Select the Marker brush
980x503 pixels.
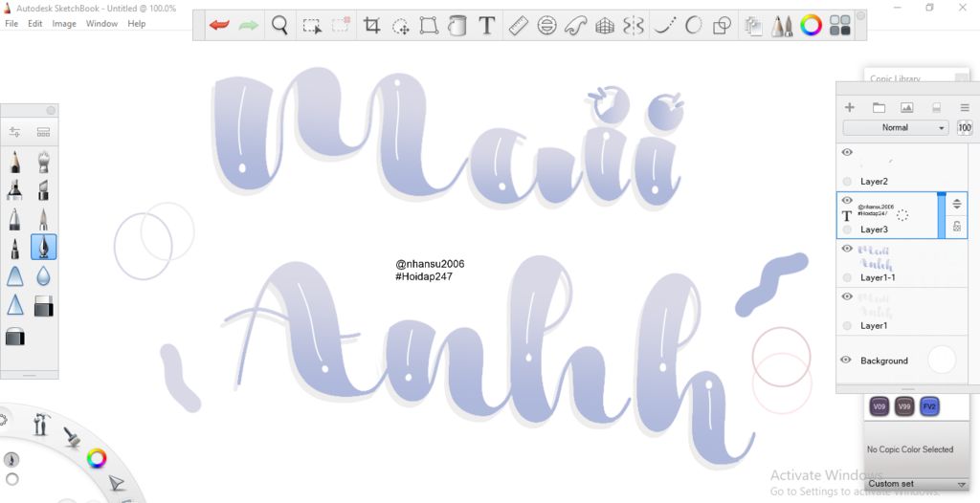tap(14, 189)
